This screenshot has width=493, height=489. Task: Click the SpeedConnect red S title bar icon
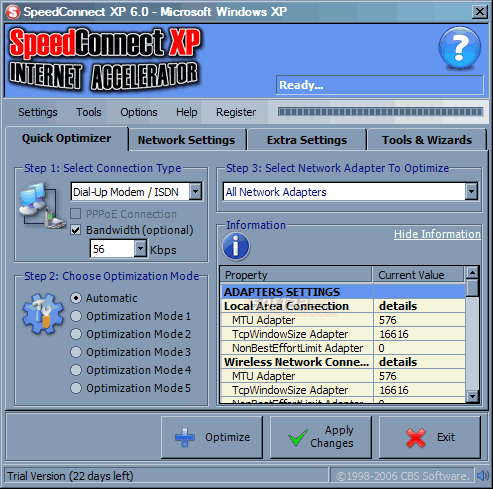point(13,12)
